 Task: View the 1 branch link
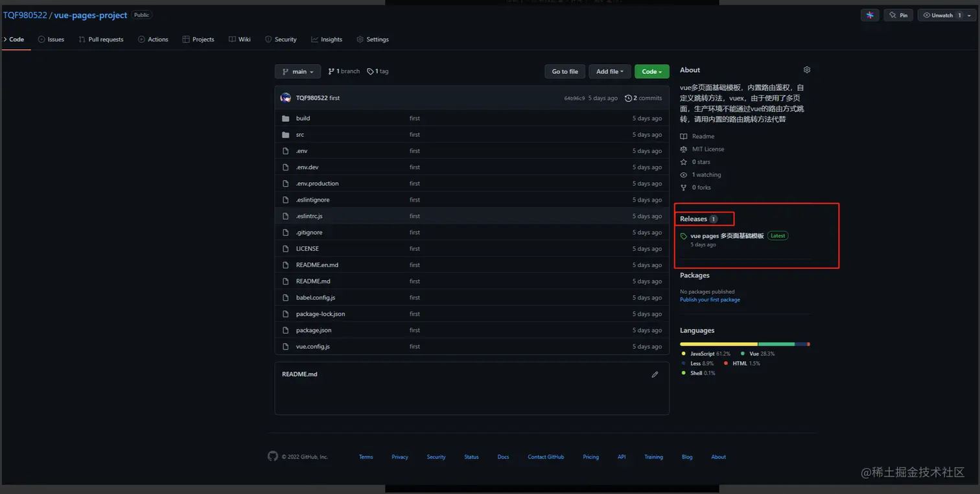[x=344, y=71]
